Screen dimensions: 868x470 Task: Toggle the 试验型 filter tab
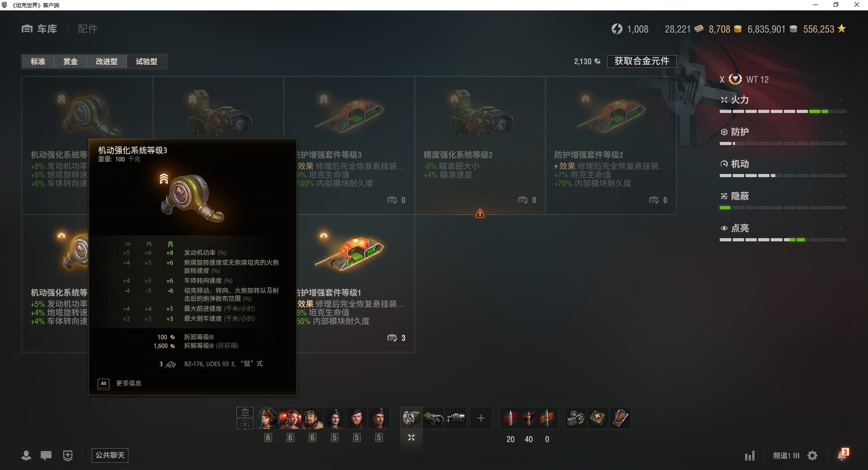click(x=146, y=61)
